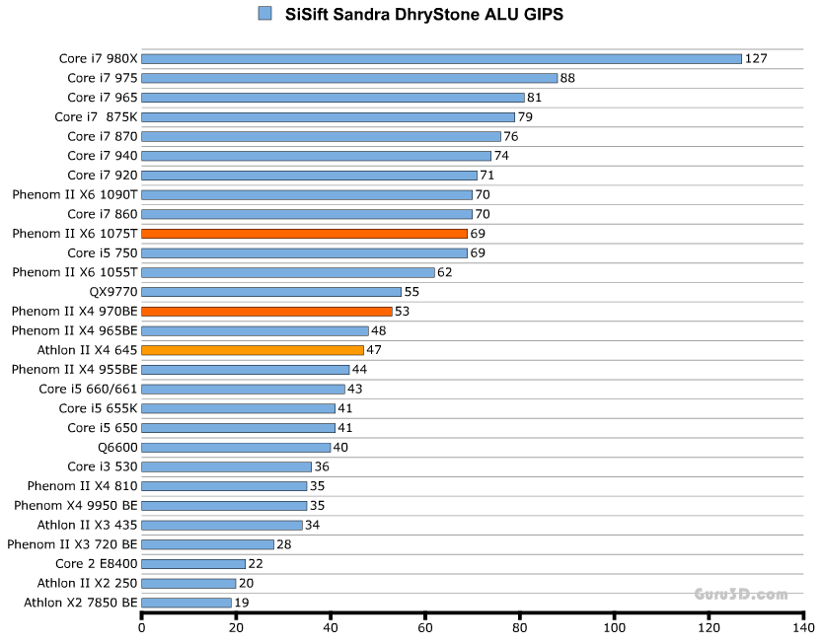Click the blue legend swatch beside the chart title
Screen dimensions: 824x644
264,14
